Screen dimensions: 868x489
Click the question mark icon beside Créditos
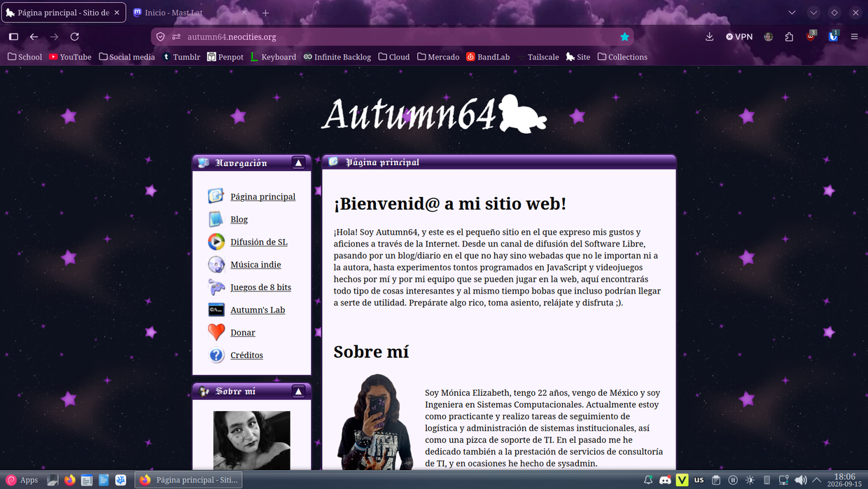(x=217, y=355)
